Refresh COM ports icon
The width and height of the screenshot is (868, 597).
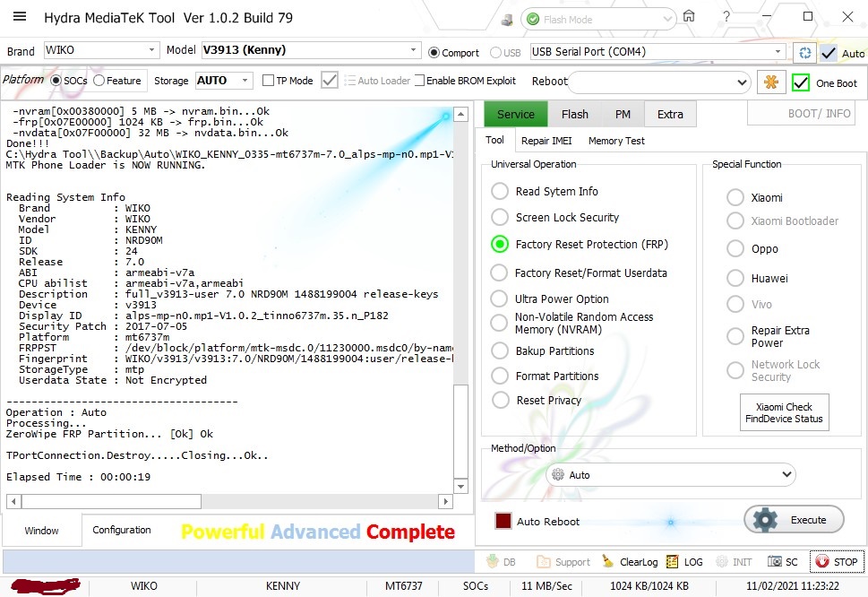(x=805, y=53)
